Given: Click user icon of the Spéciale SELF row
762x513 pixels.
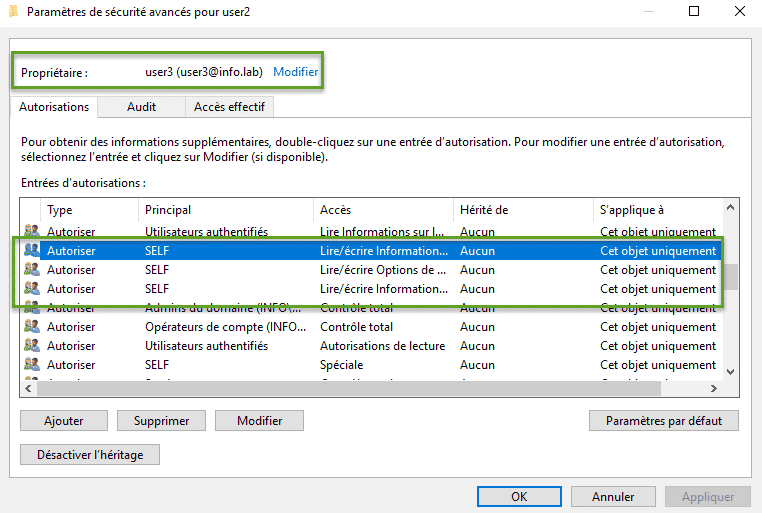Looking at the screenshot, I should click(x=31, y=365).
